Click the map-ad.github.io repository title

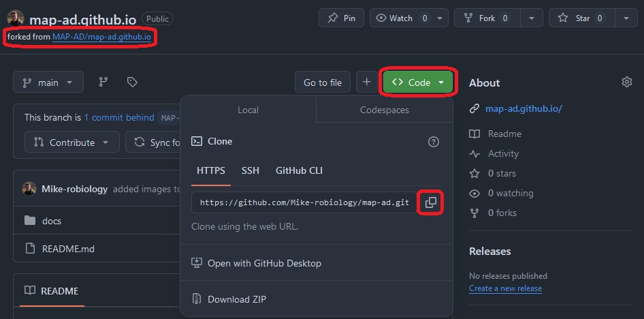pos(83,19)
